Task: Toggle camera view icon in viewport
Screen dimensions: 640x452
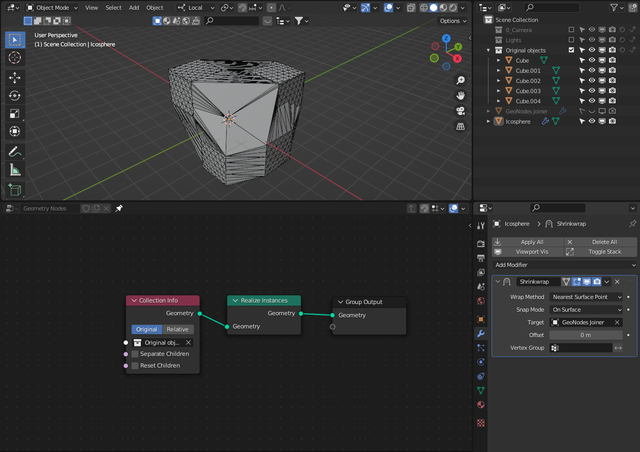Action: click(x=460, y=111)
